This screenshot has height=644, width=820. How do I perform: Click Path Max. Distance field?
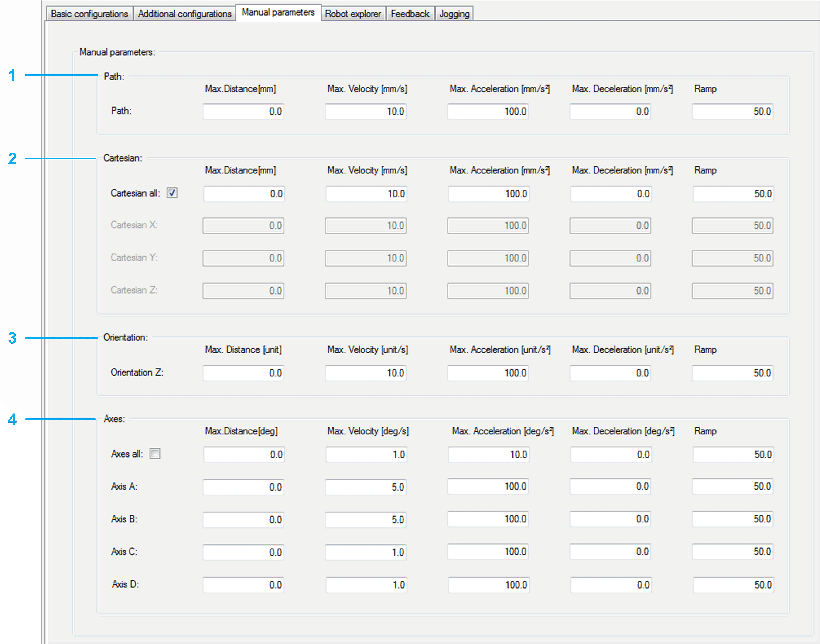pyautogui.click(x=243, y=111)
